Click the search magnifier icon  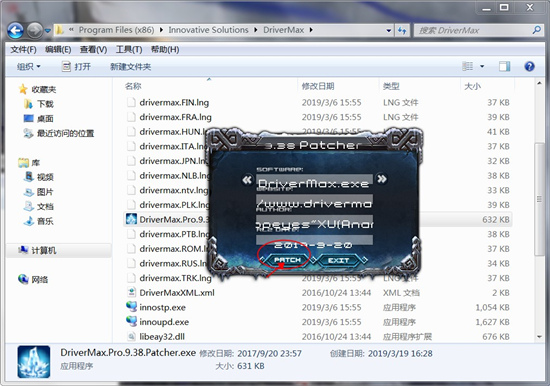tap(537, 30)
